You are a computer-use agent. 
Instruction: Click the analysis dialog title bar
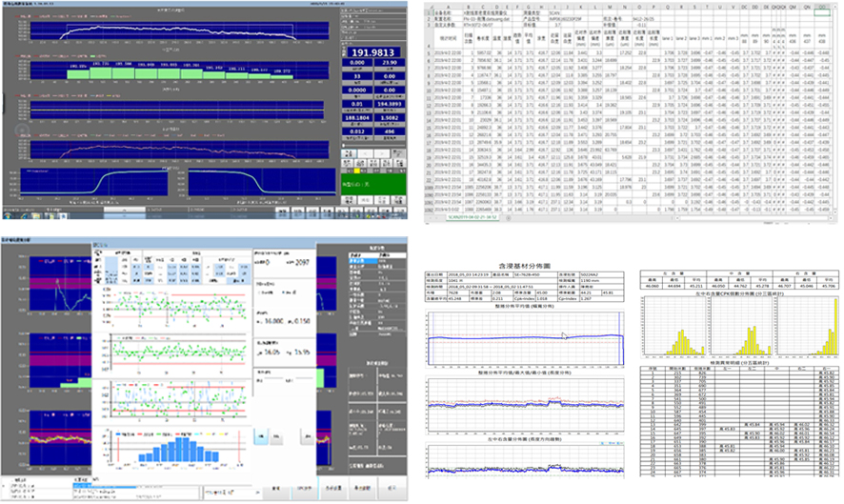pos(171,245)
